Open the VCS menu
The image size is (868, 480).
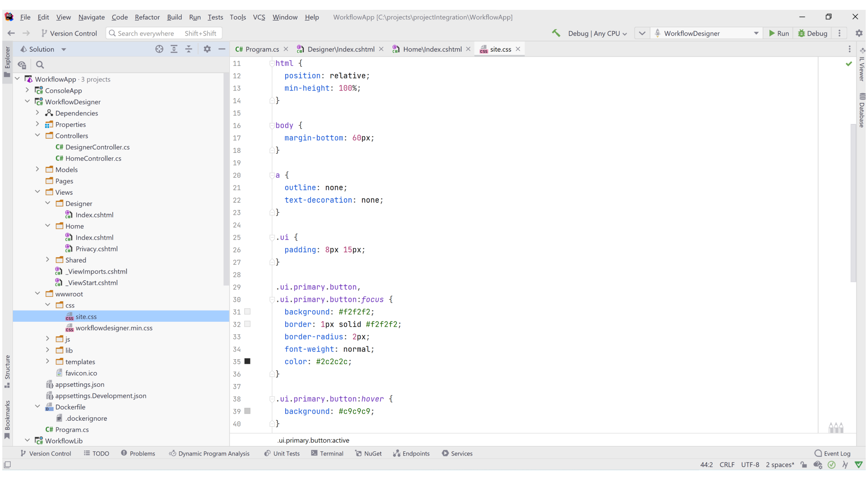point(259,17)
